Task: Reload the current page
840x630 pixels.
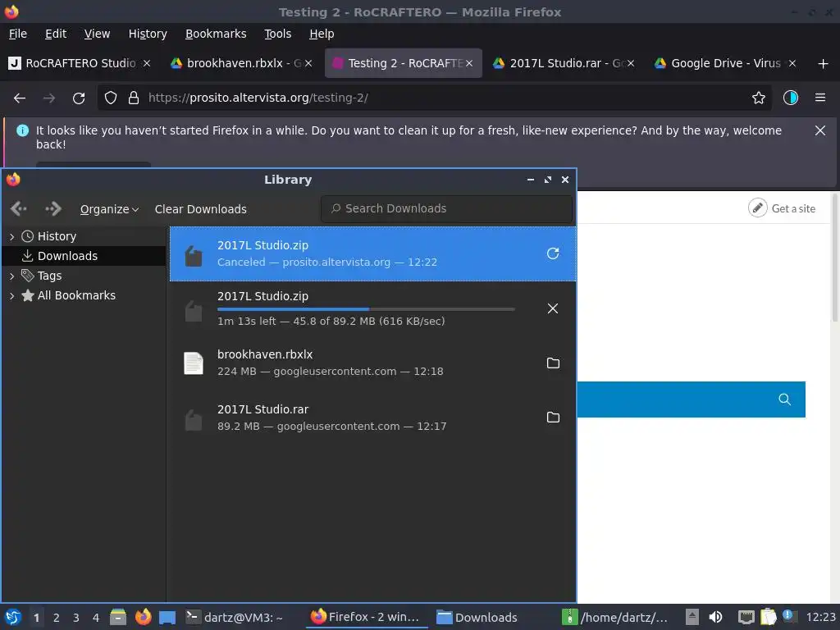Action: [79, 98]
